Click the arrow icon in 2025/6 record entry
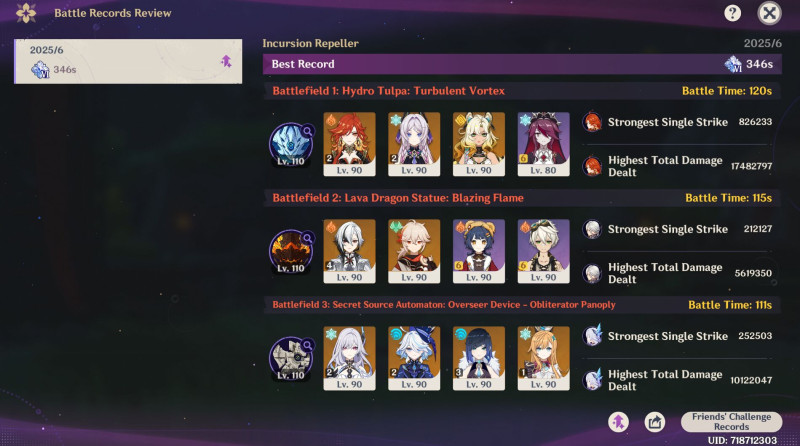 pyautogui.click(x=226, y=62)
